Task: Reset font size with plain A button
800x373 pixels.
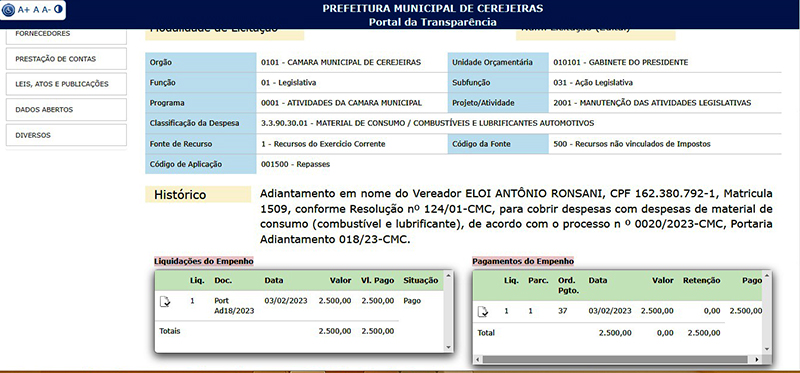Action: click(x=36, y=9)
